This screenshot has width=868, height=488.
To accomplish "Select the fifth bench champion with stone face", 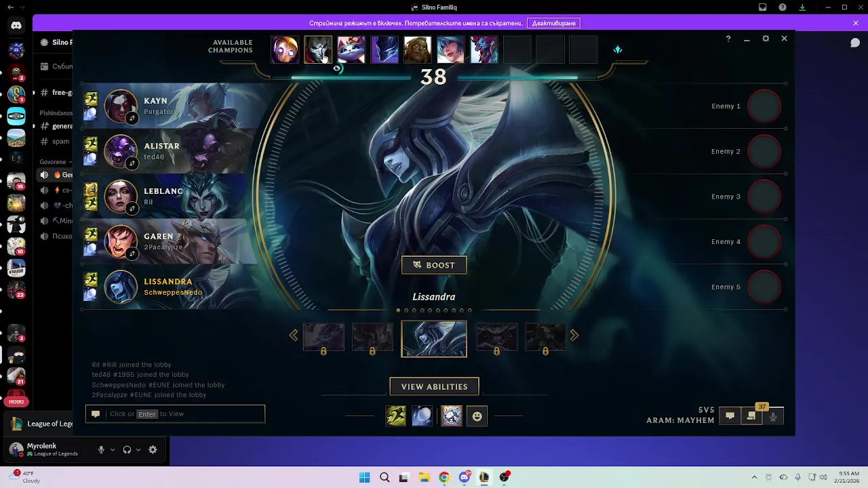I will click(418, 49).
